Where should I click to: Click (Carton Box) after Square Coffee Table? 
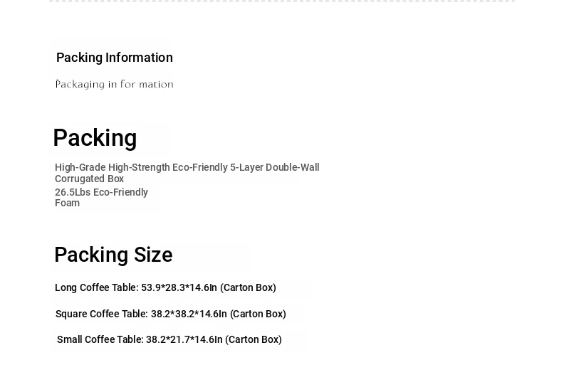click(258, 314)
